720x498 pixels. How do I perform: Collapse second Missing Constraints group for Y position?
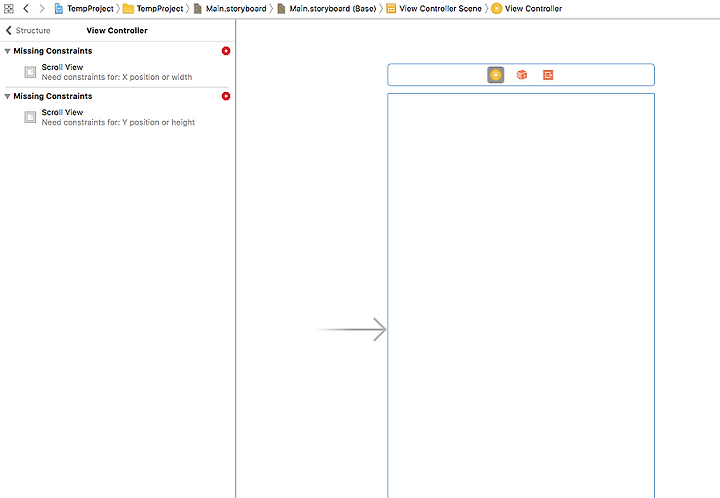click(x=7, y=96)
